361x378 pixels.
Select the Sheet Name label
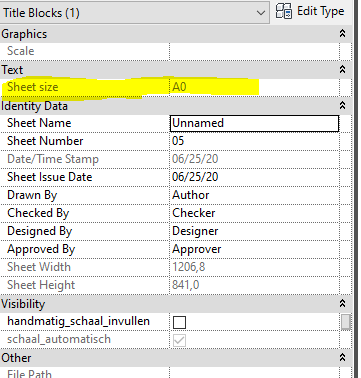pos(39,123)
